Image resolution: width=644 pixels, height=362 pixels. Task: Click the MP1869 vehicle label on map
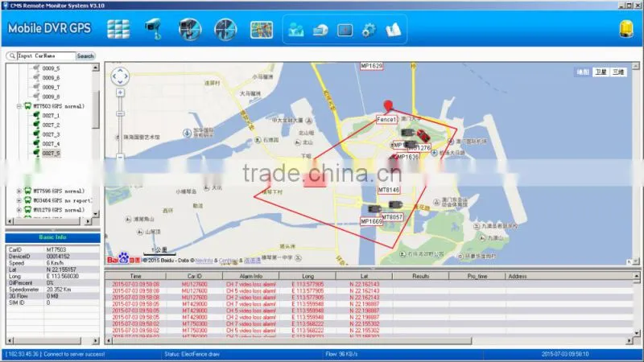tap(371, 221)
